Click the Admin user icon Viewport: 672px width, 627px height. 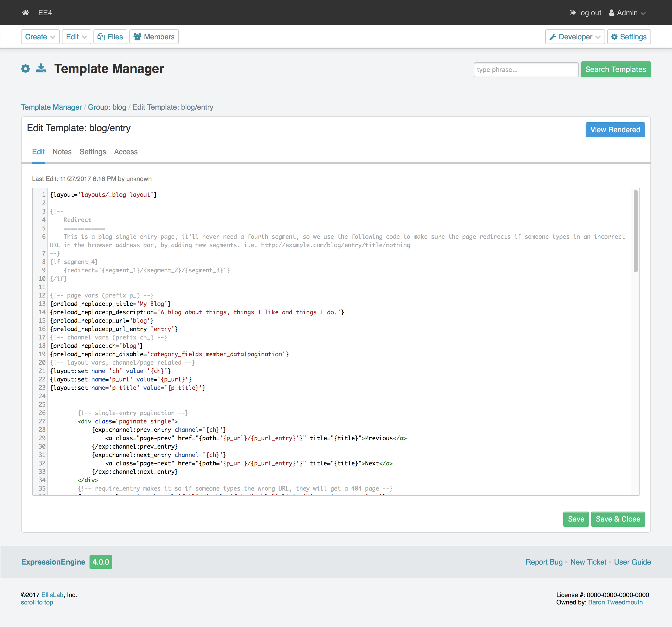(611, 13)
